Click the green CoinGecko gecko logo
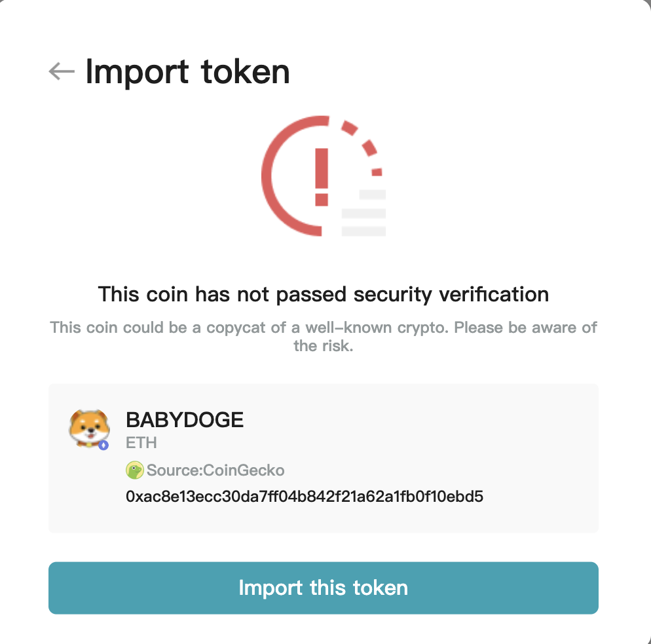The width and height of the screenshot is (651, 644). click(134, 470)
